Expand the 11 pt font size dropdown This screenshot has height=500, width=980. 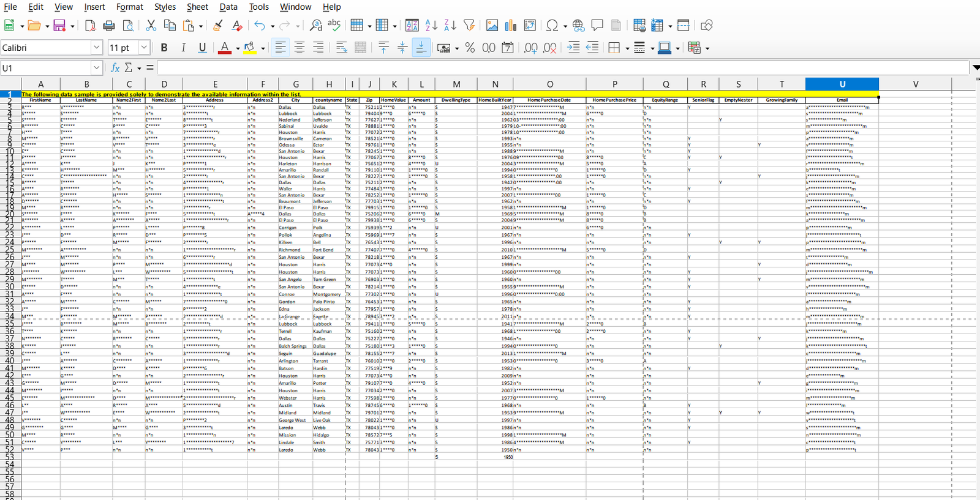(x=144, y=48)
